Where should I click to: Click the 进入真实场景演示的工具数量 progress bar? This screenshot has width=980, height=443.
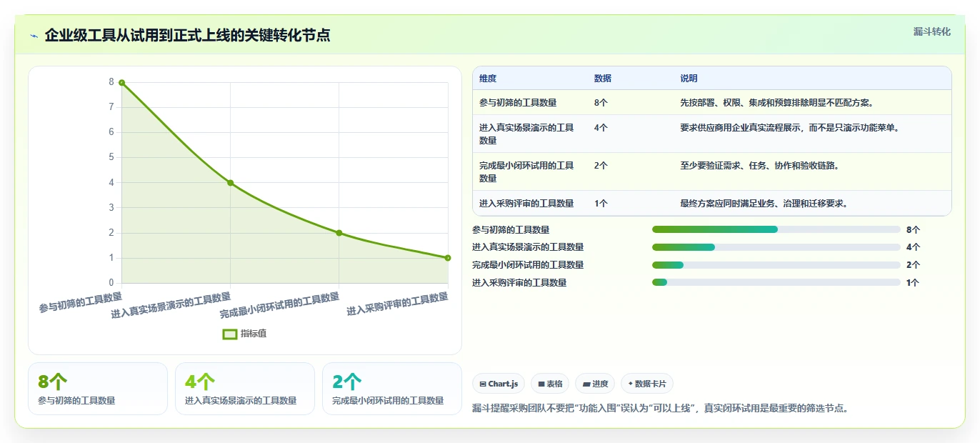coord(776,247)
